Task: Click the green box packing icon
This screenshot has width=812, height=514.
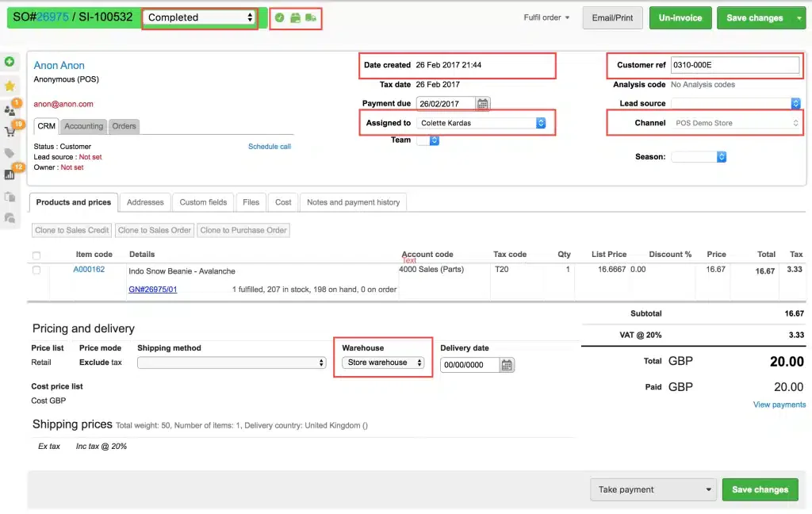Action: 295,18
